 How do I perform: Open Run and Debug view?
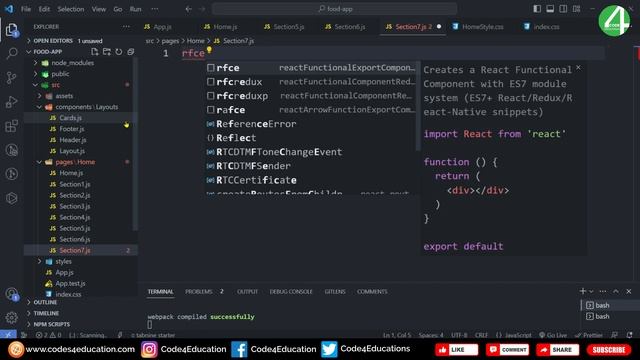tap(11, 102)
